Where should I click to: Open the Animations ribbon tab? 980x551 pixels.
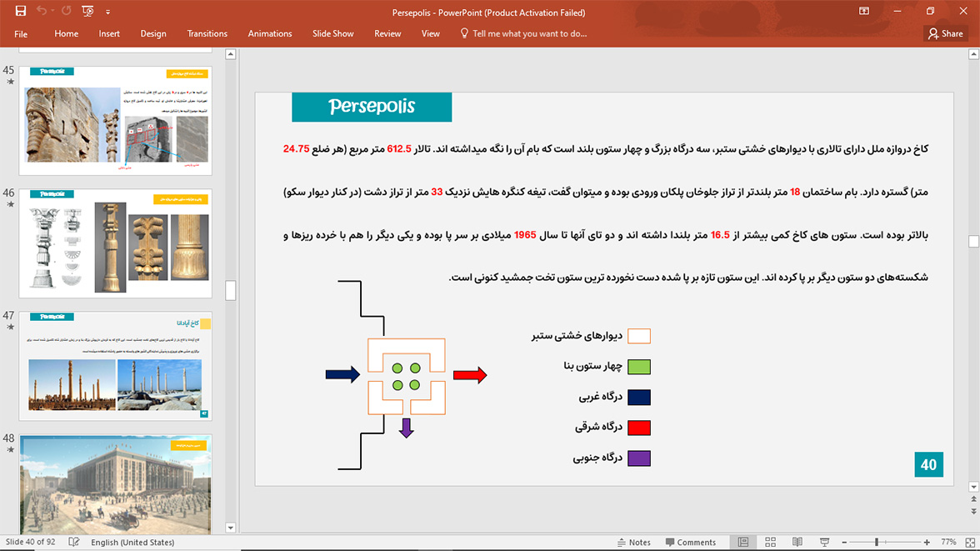pos(270,34)
